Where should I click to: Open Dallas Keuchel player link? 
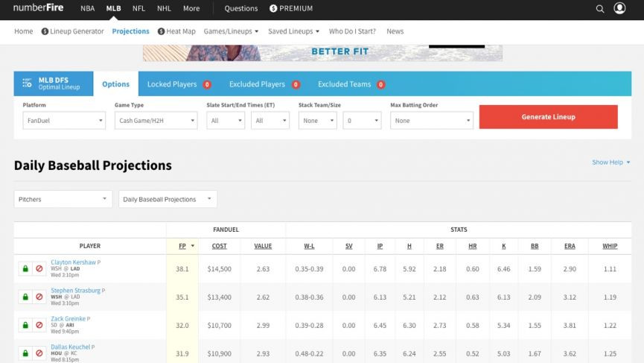[x=70, y=347]
